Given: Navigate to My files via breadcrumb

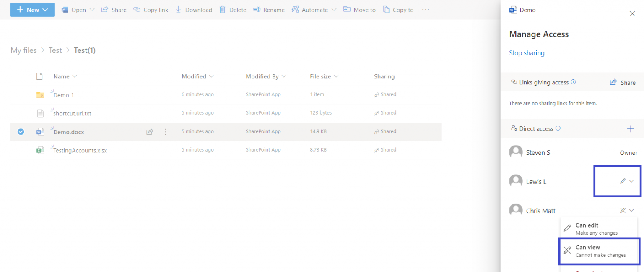Looking at the screenshot, I should 23,50.
